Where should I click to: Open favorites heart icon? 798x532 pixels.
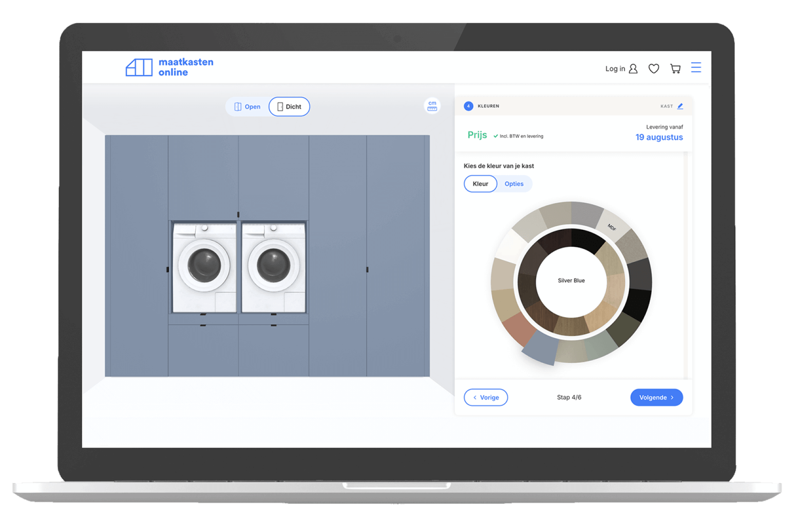click(x=654, y=69)
